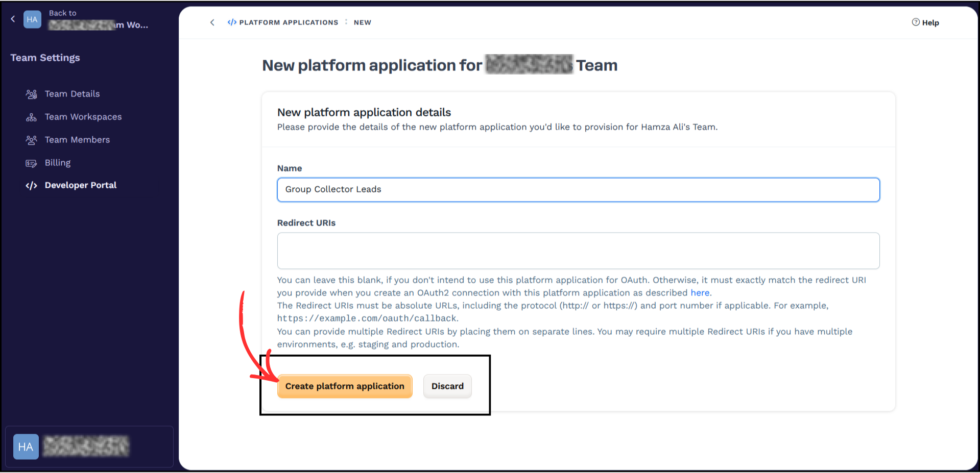Open Team Members via its people icon
Image resolution: width=980 pixels, height=473 pixels.
pyautogui.click(x=31, y=140)
